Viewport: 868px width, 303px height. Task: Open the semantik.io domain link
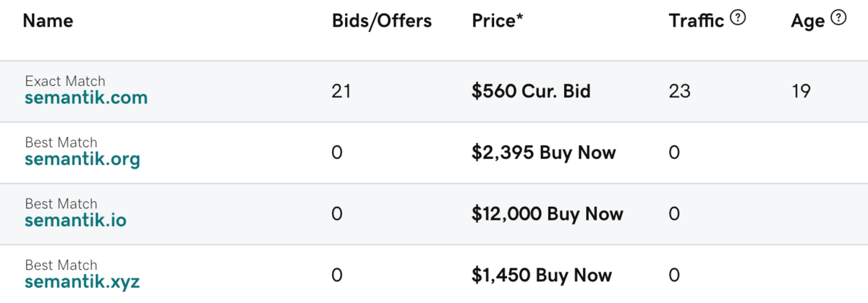coord(75,221)
